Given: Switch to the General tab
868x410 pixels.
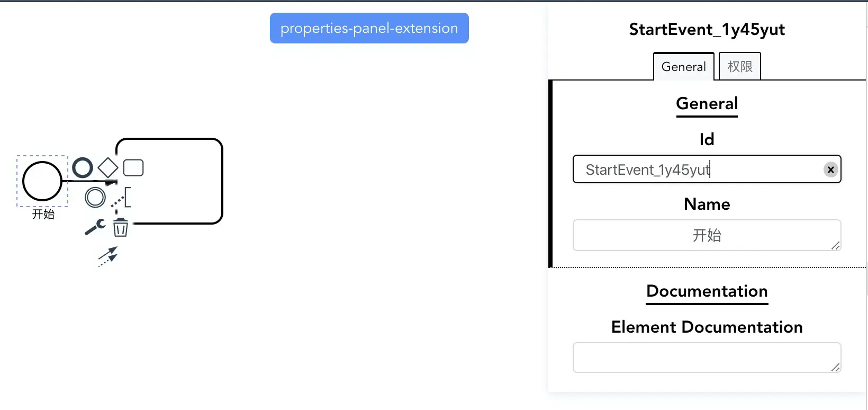Looking at the screenshot, I should pos(683,67).
